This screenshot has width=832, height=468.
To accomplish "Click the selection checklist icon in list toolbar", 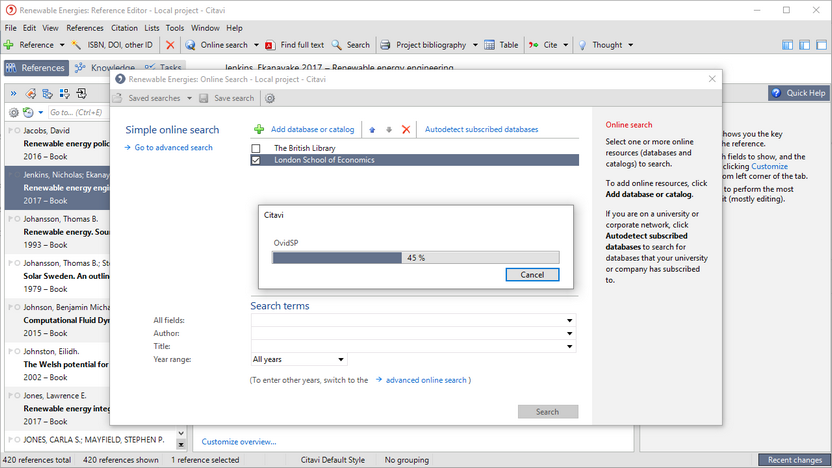I will [65, 94].
